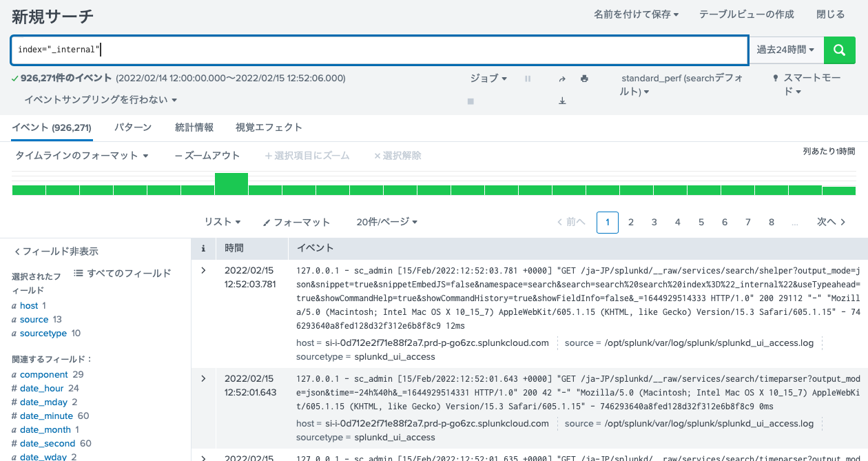Export results with the download icon
This screenshot has width=868, height=461.
[561, 100]
